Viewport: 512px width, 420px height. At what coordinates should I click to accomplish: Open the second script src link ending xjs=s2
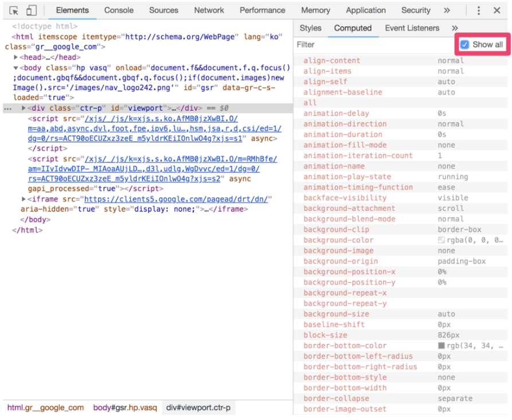pos(153,168)
